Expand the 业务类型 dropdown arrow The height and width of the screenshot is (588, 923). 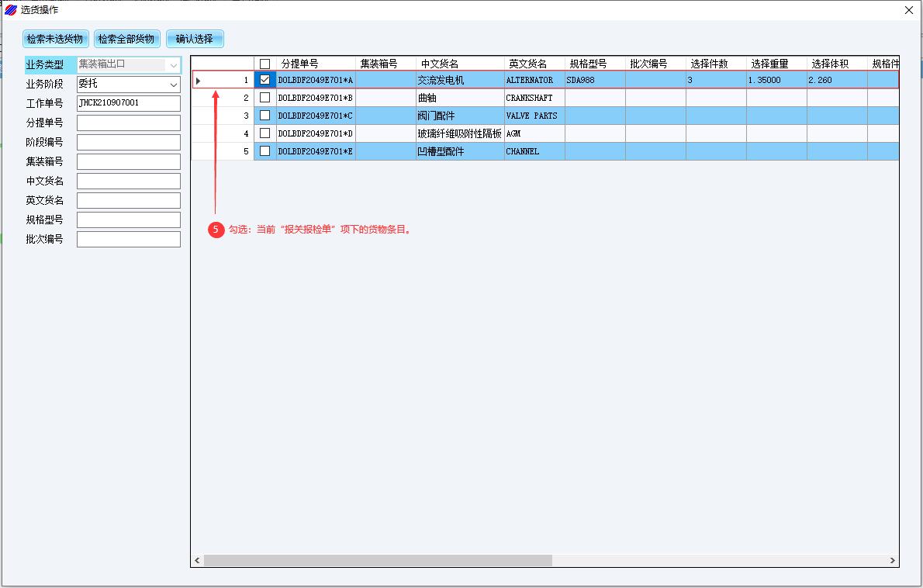[x=173, y=65]
